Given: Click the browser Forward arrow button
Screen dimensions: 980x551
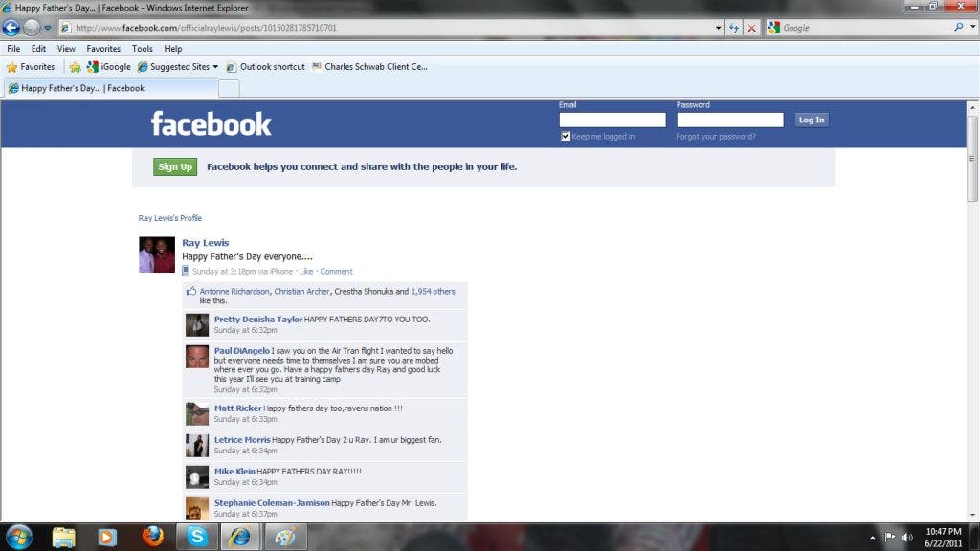Looking at the screenshot, I should tap(32, 28).
